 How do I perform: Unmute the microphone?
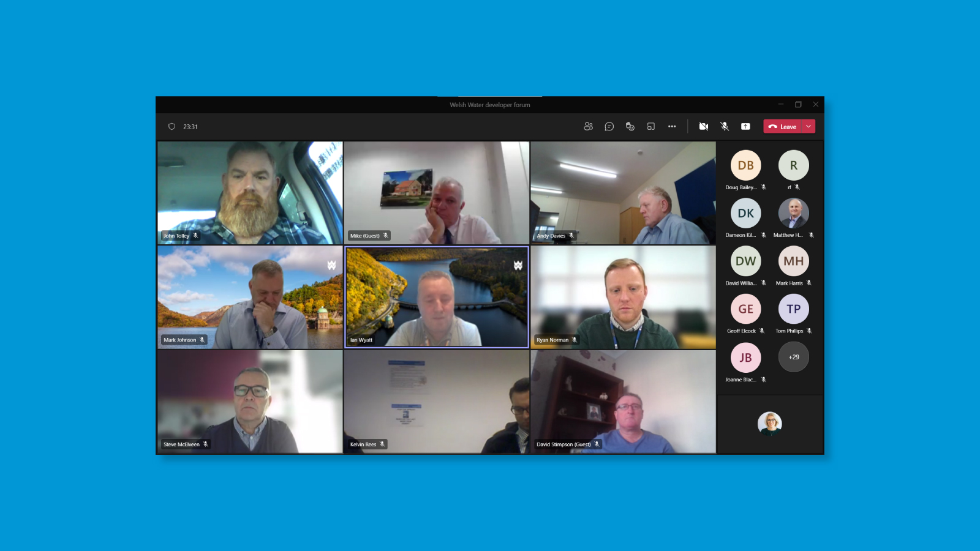725,126
